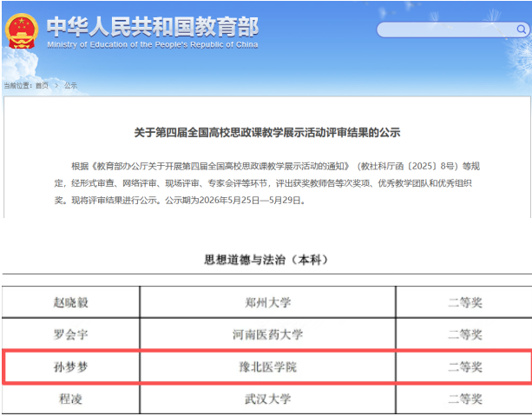Select school cell 郑州大学
This screenshot has width=532, height=416.
click(267, 302)
